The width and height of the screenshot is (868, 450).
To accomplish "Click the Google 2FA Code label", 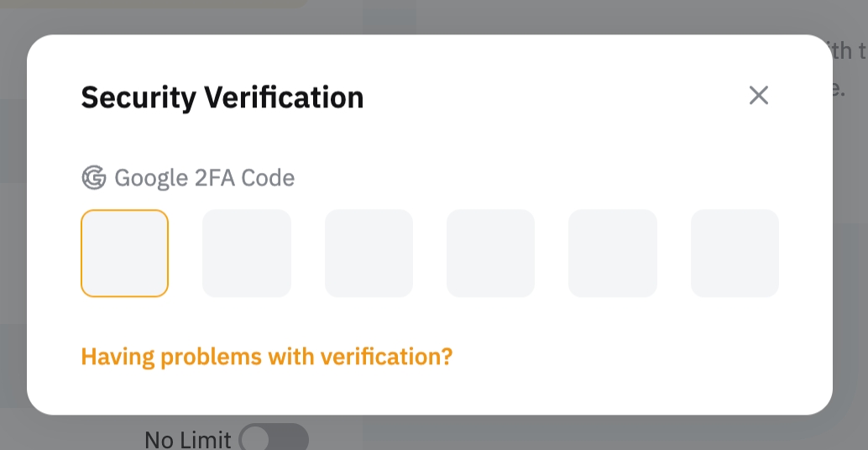I will [204, 178].
